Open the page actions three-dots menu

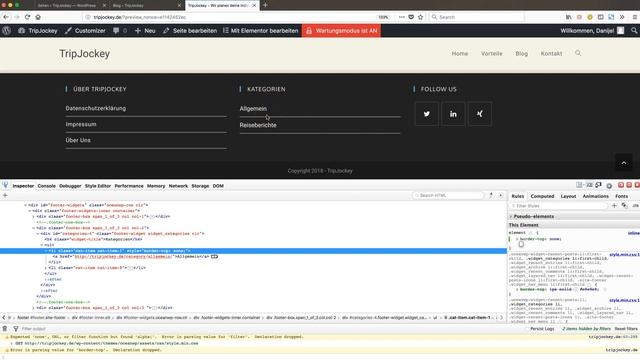[x=402, y=17]
